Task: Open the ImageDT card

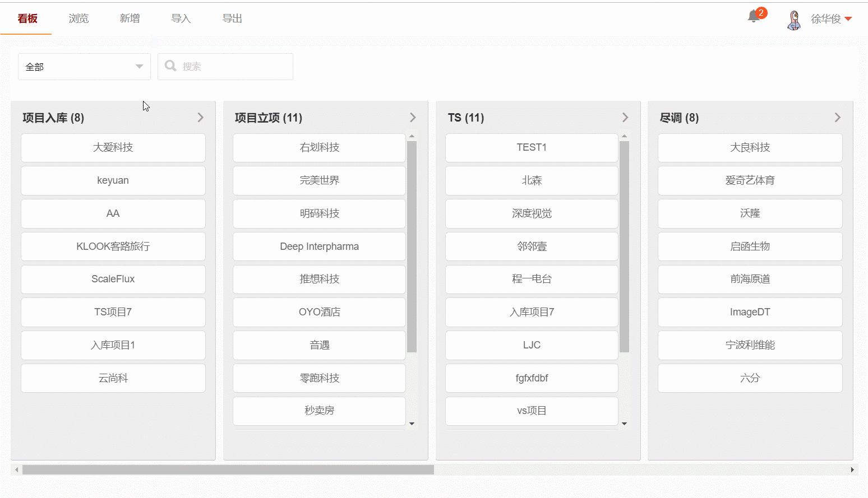Action: [750, 312]
